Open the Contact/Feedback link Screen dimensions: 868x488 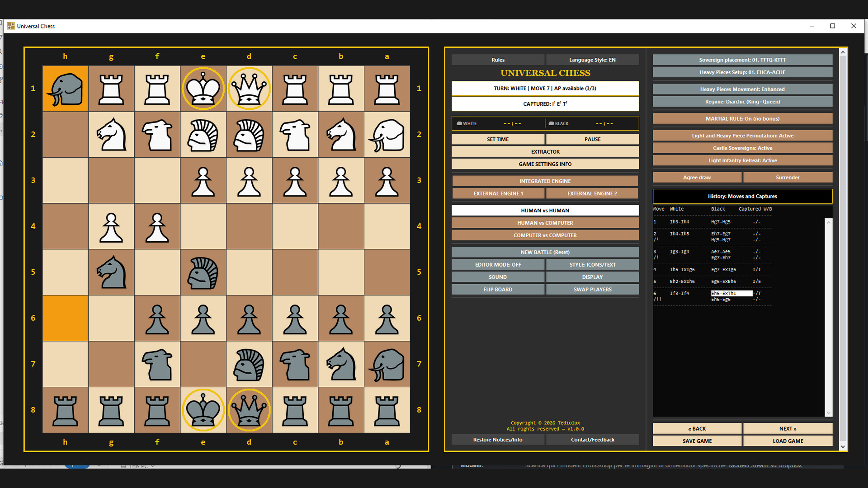[592, 440]
